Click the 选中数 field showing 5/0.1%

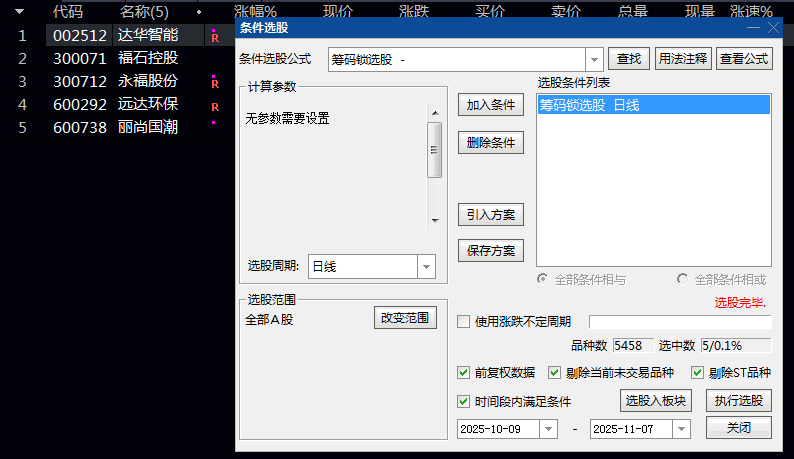[x=736, y=346]
